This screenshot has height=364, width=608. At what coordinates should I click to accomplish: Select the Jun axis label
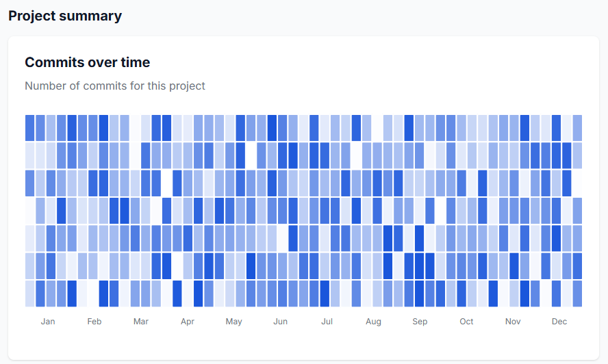coord(280,322)
